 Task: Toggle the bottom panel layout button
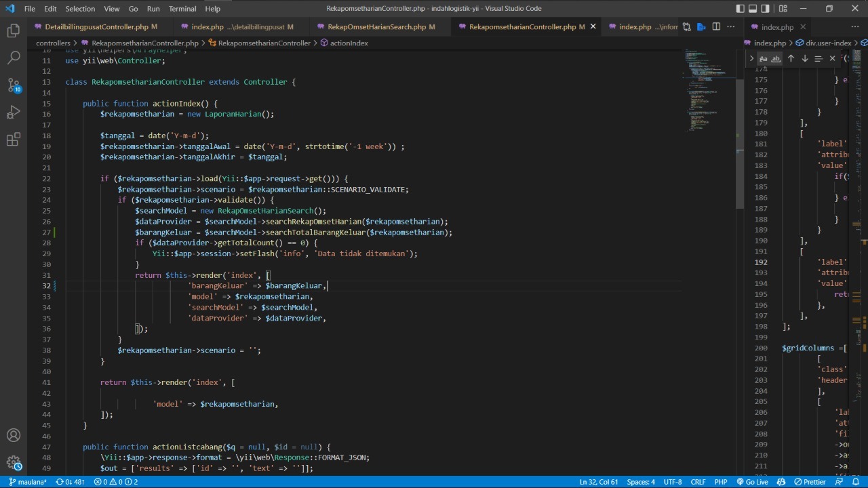pos(753,9)
